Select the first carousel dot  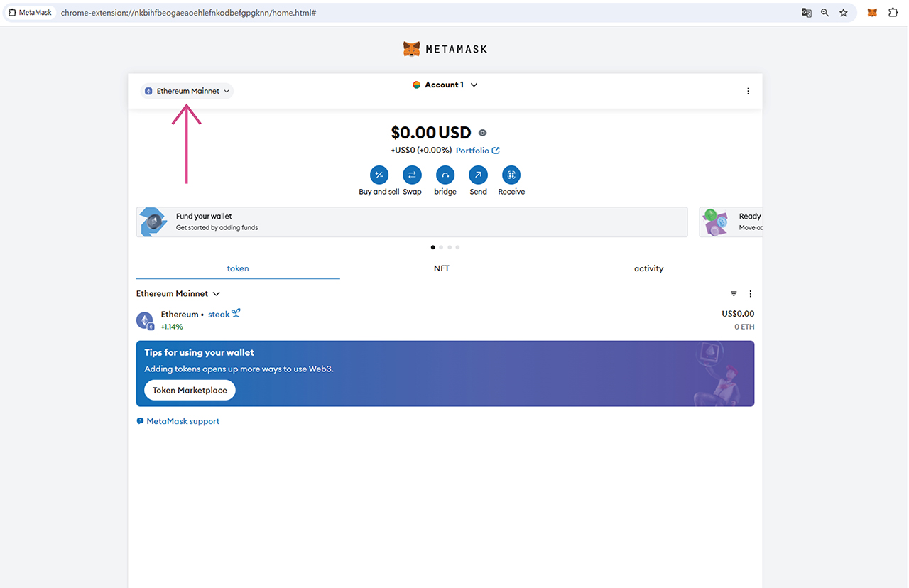click(x=433, y=247)
